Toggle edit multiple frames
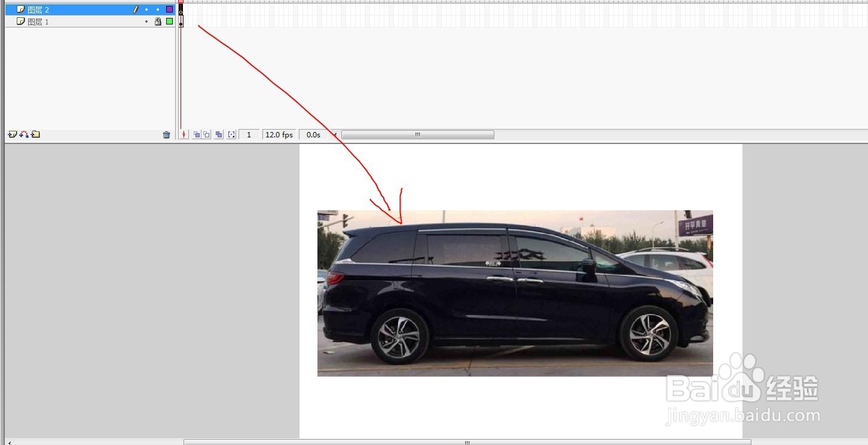The image size is (868, 445). pyautogui.click(x=219, y=135)
